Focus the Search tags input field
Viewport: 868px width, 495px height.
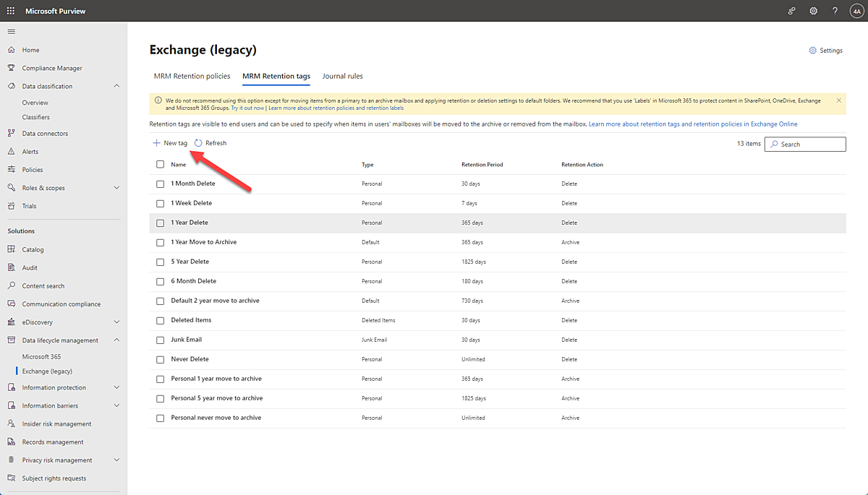click(x=805, y=144)
